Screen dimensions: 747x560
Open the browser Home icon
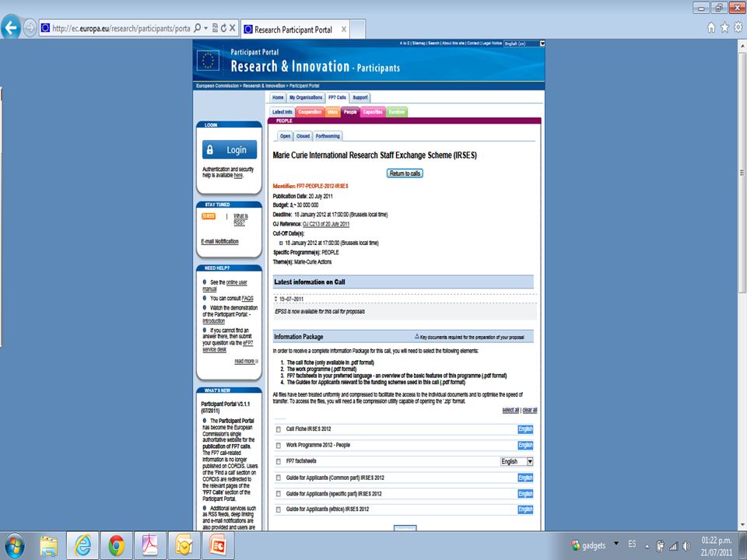[x=711, y=28]
